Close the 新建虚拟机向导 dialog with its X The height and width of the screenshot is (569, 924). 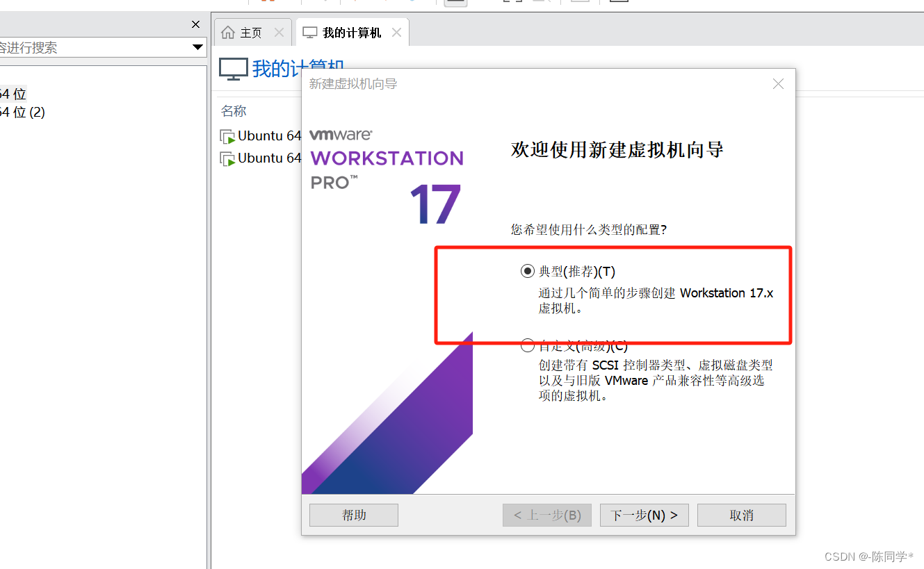(778, 84)
